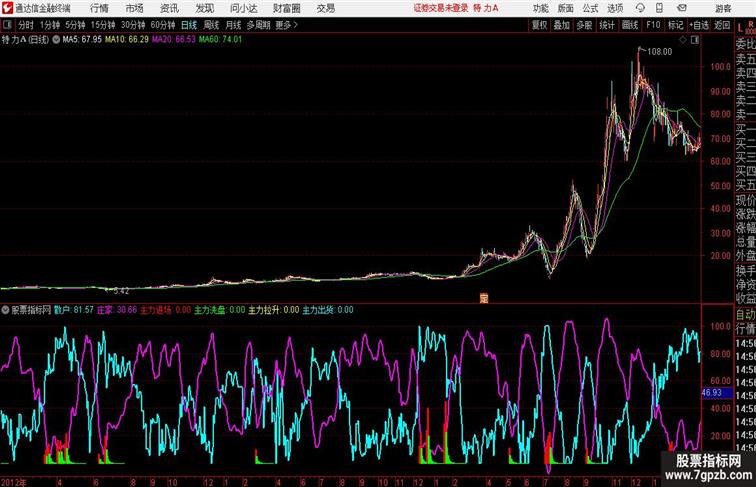Image resolution: width=756 pixels, height=487 pixels.
Task: Switch to the 30分钟 period tab
Action: (x=133, y=25)
